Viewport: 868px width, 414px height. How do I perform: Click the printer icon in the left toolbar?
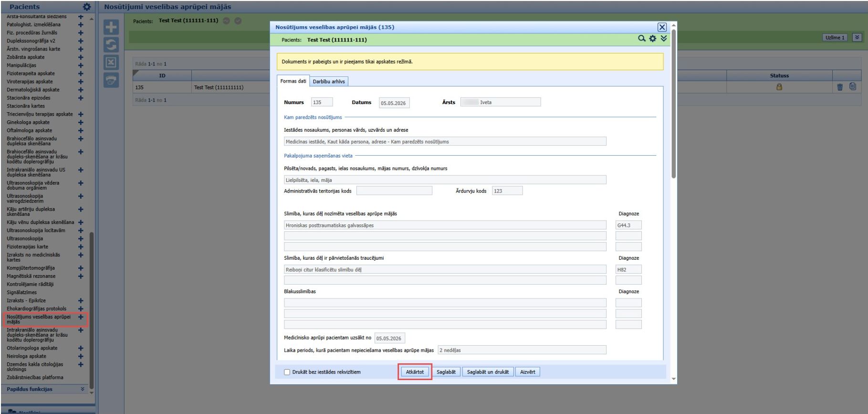111,80
